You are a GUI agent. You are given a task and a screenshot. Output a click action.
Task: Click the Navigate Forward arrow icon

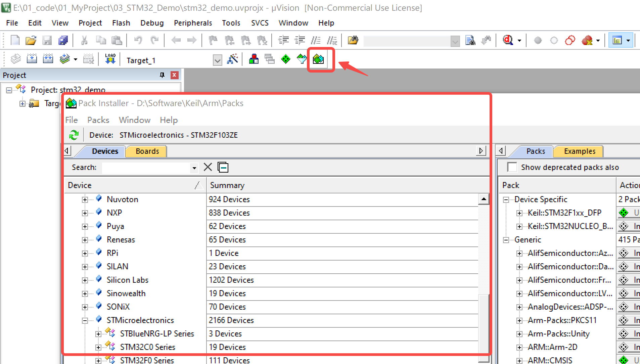point(192,40)
